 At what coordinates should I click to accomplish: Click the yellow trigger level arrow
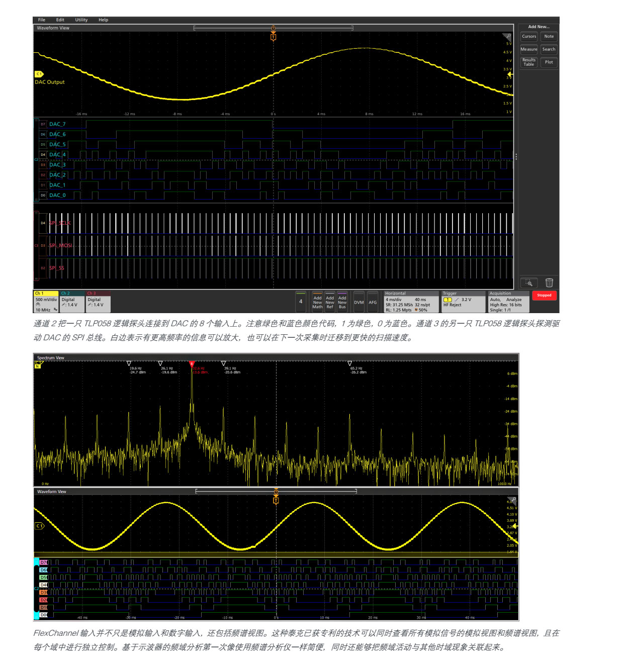509,74
